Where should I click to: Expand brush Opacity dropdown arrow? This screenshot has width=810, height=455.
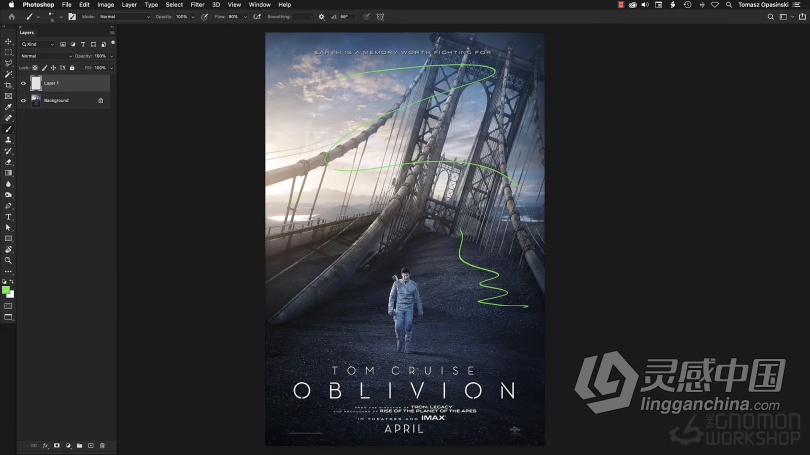pos(193,17)
